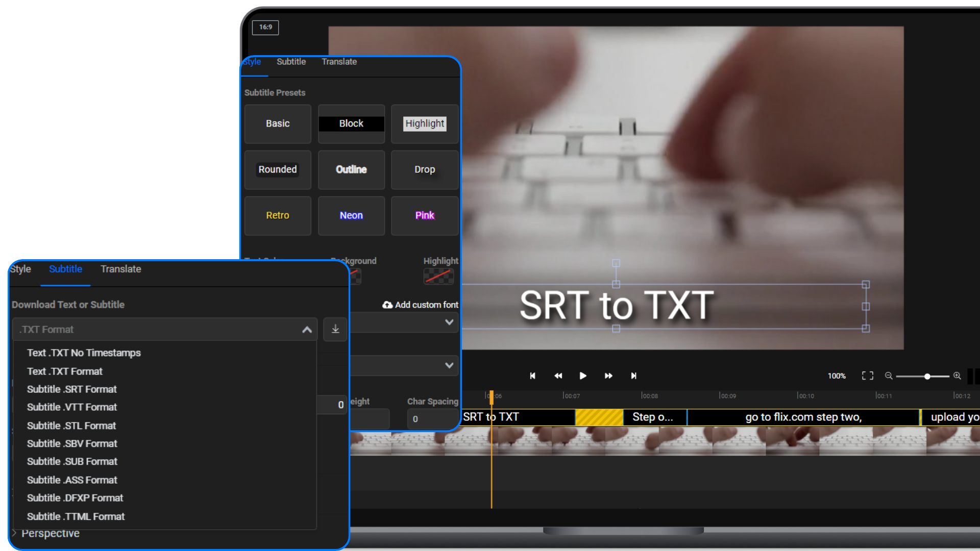The height and width of the screenshot is (551, 980).
Task: Open fullscreen preview mode
Action: 867,375
